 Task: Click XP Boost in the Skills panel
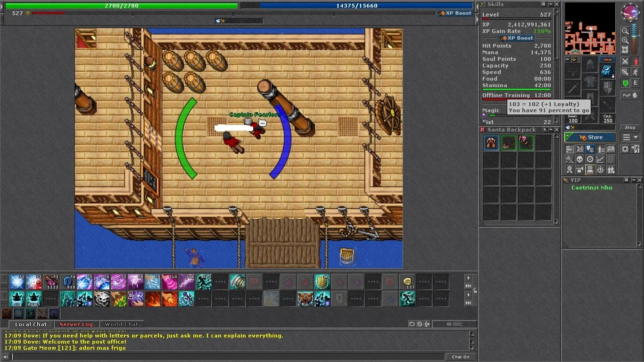tap(517, 38)
